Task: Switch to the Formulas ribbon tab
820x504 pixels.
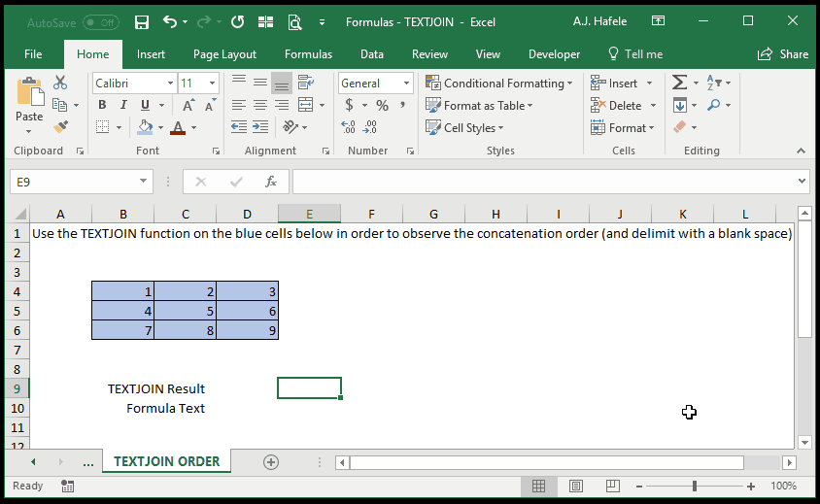Action: [309, 54]
